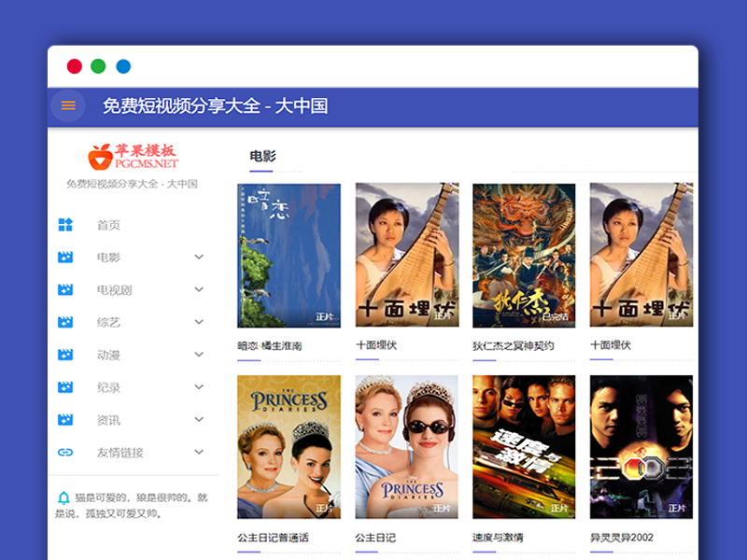Expand the 资讯 sidebar chevron
This screenshot has width=747, height=560.
(x=199, y=419)
